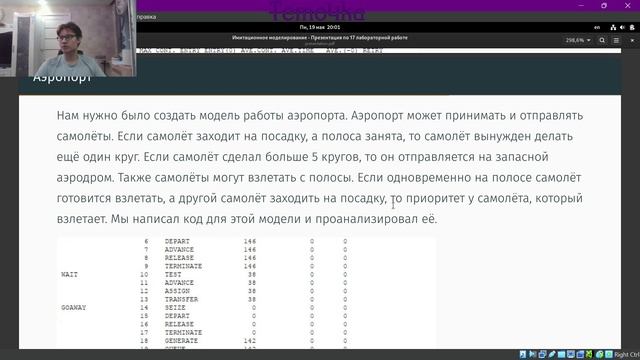Click the presenter webcam thumbnail
The height and width of the screenshot is (360, 640).
(x=68, y=38)
